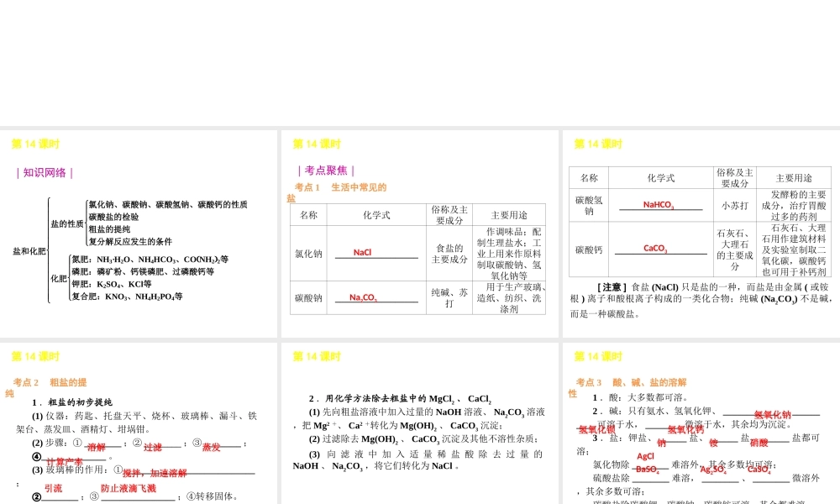Click the 1．粗盐的初步提纯 subheading
This screenshot has width=840, height=504.
click(x=71, y=402)
